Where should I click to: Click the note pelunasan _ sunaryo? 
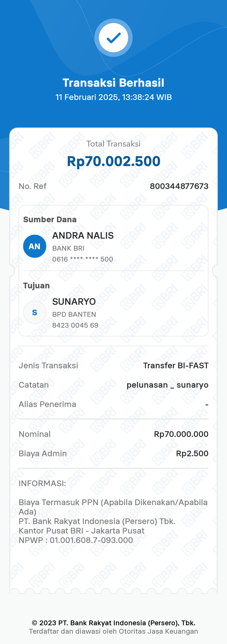tap(167, 385)
